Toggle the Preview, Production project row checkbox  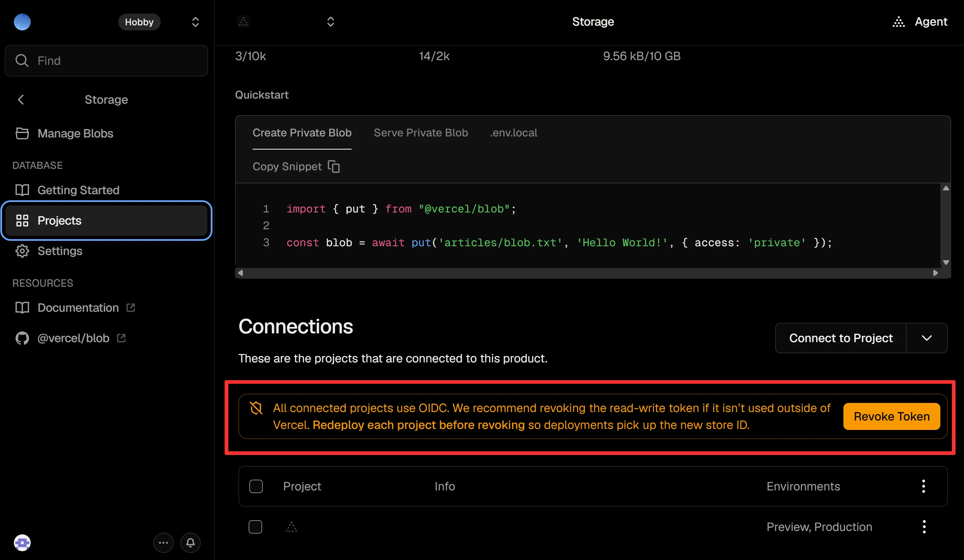point(255,527)
